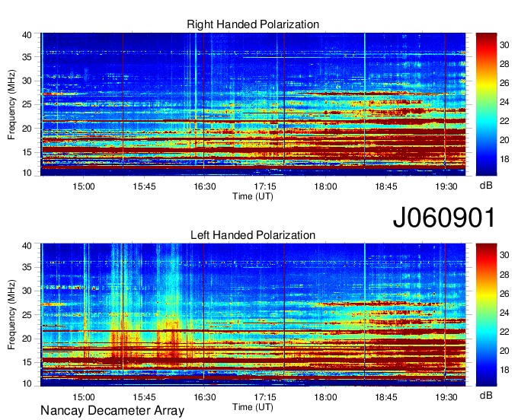Viewport: 518px width, 420px height.
Task: Click the 30 dB value on Right Handed colorbar
Action: 504,45
